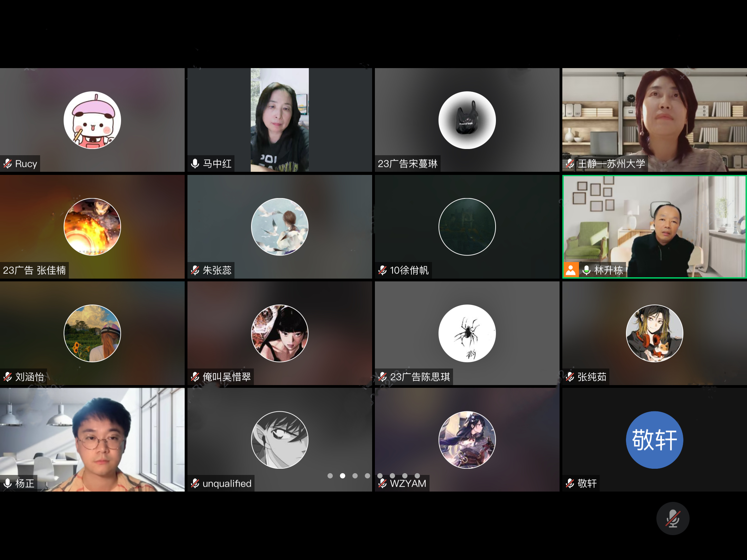Click Rucy's muted microphone icon

(x=8, y=164)
